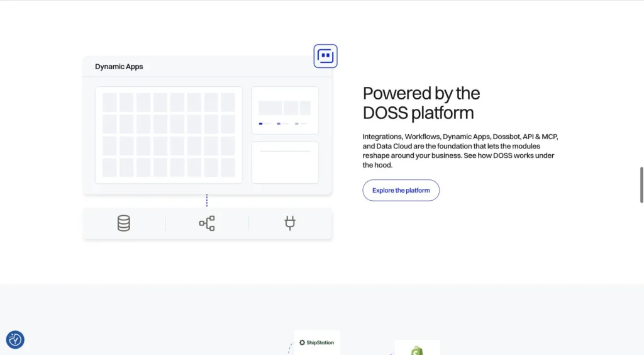Click the Integrations, Workflows description paragraph
644x355 pixels.
pos(460,151)
